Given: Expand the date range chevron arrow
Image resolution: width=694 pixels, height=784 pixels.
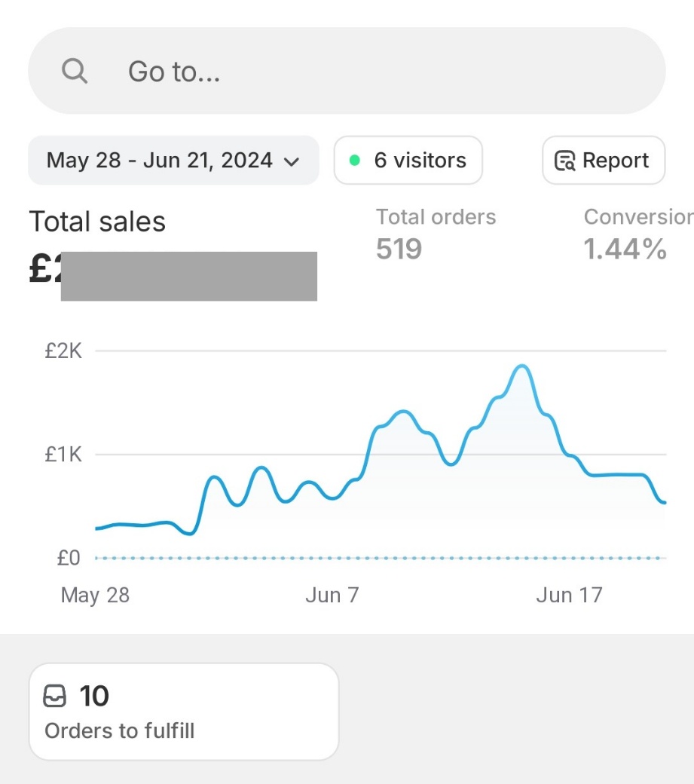Looking at the screenshot, I should point(292,161).
